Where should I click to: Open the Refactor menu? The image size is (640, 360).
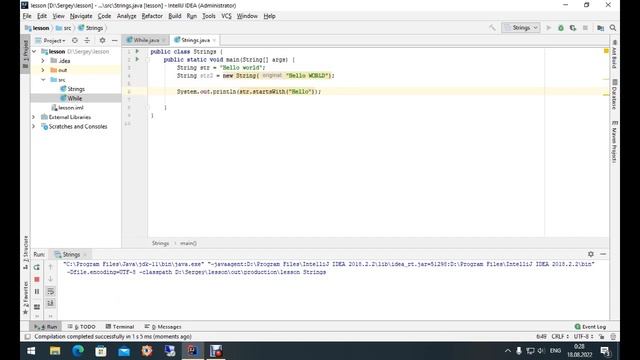(x=152, y=16)
